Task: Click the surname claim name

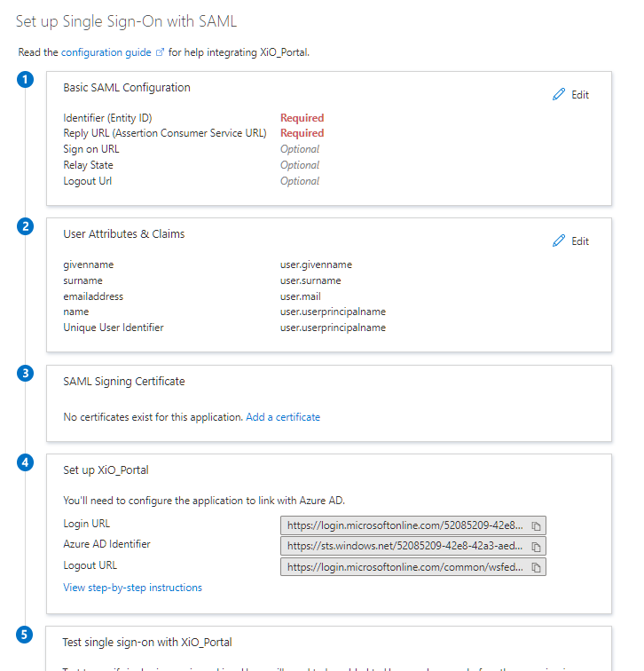Action: point(83,280)
